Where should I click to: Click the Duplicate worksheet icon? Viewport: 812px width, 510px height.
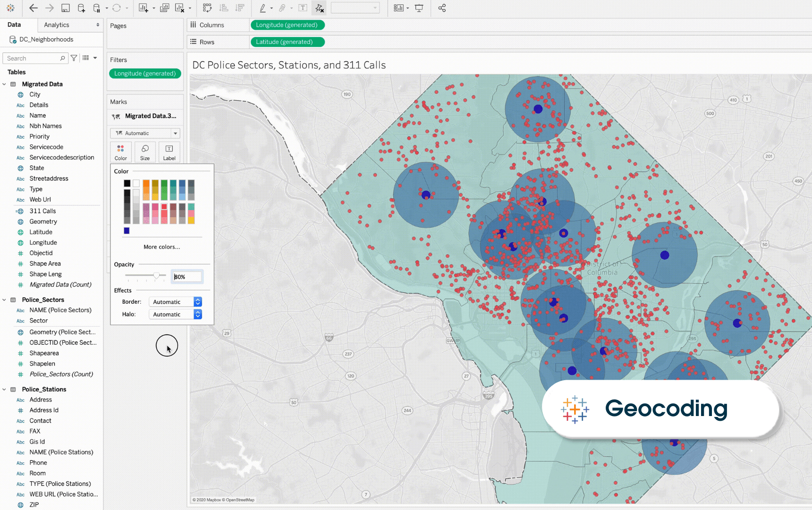click(164, 8)
